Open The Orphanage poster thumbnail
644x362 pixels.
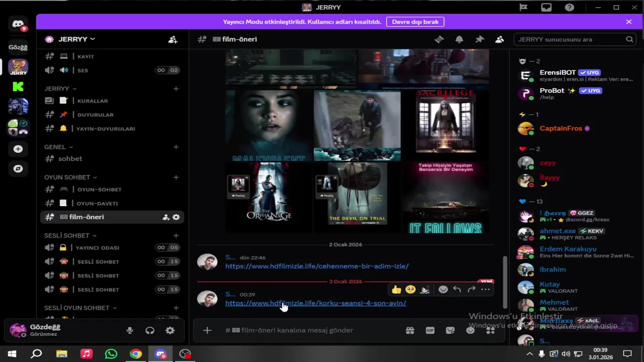(269, 197)
